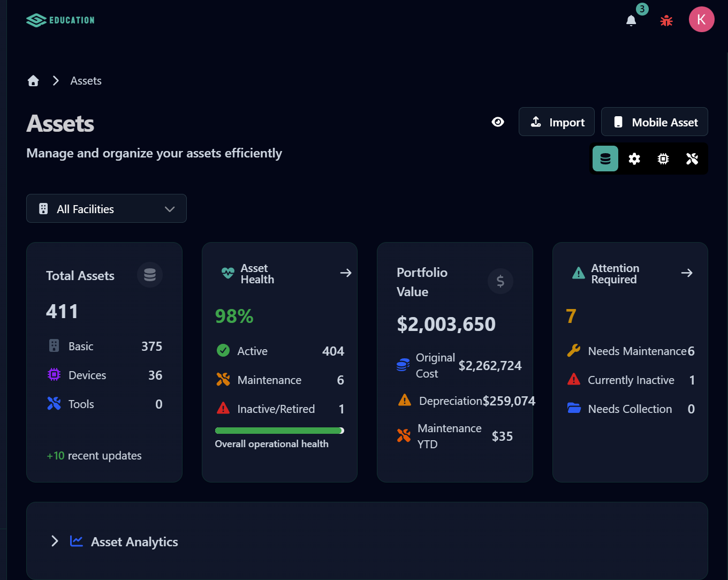The height and width of the screenshot is (580, 728).
Task: Click the 'Needs Maintenance' label
Action: (x=637, y=351)
